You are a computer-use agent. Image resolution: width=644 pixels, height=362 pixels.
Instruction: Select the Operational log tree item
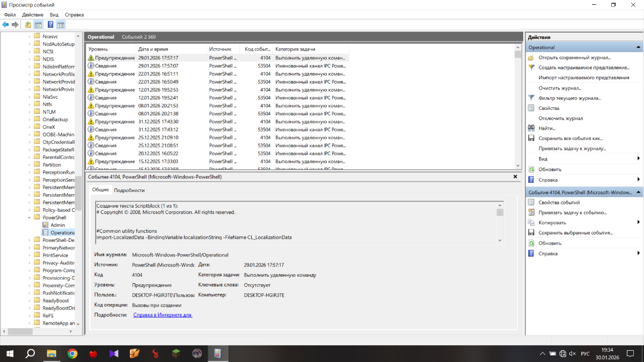click(58, 233)
